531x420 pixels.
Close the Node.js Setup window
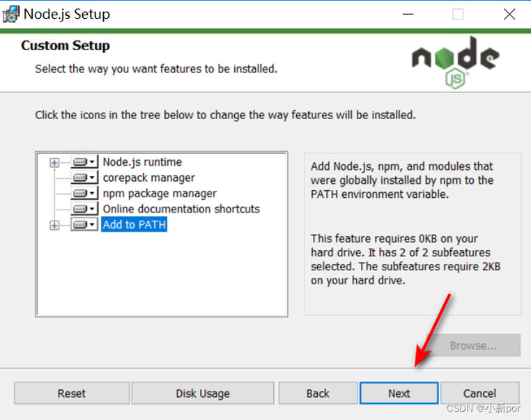click(509, 14)
